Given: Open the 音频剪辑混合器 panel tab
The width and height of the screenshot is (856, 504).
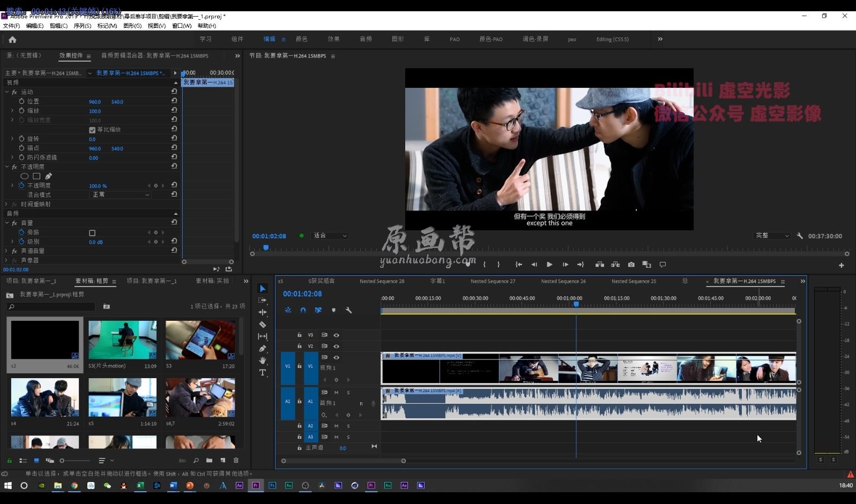Looking at the screenshot, I should point(155,56).
